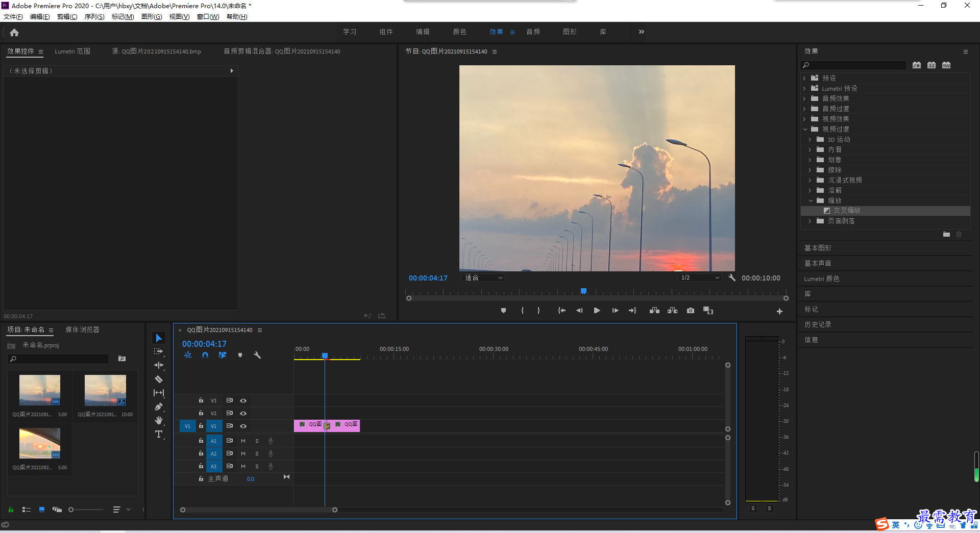
Task: Mute the A1 audio track
Action: coord(243,441)
